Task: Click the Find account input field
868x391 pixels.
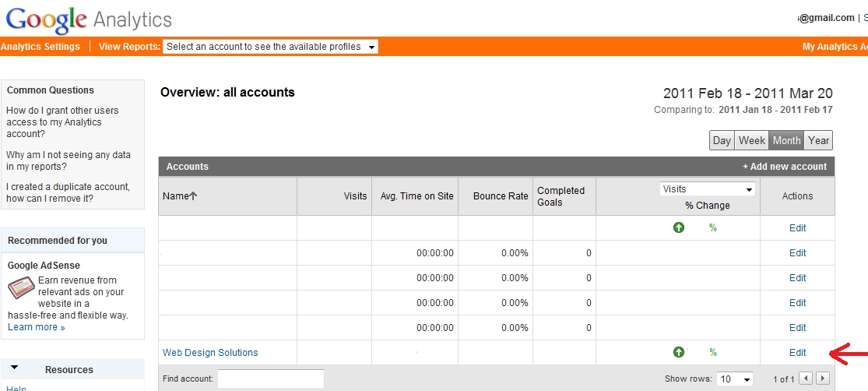Action: pyautogui.click(x=270, y=379)
